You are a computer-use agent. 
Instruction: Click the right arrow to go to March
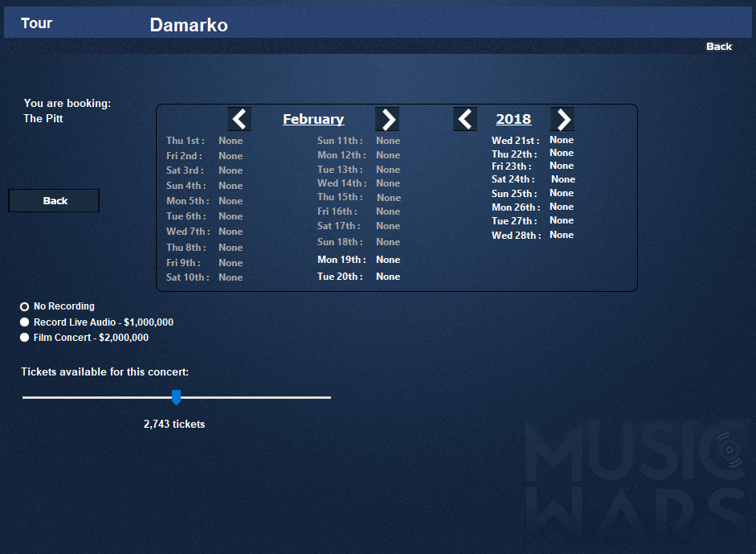[x=387, y=118]
